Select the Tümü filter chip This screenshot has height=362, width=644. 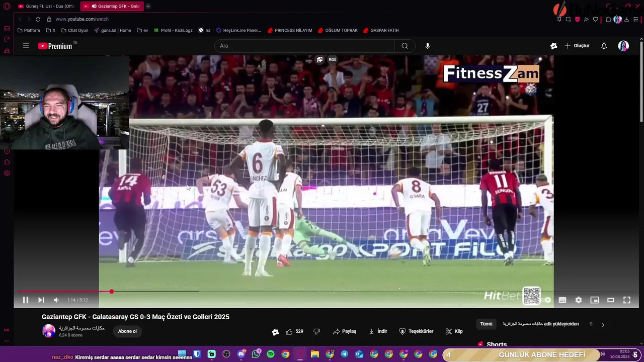486,324
